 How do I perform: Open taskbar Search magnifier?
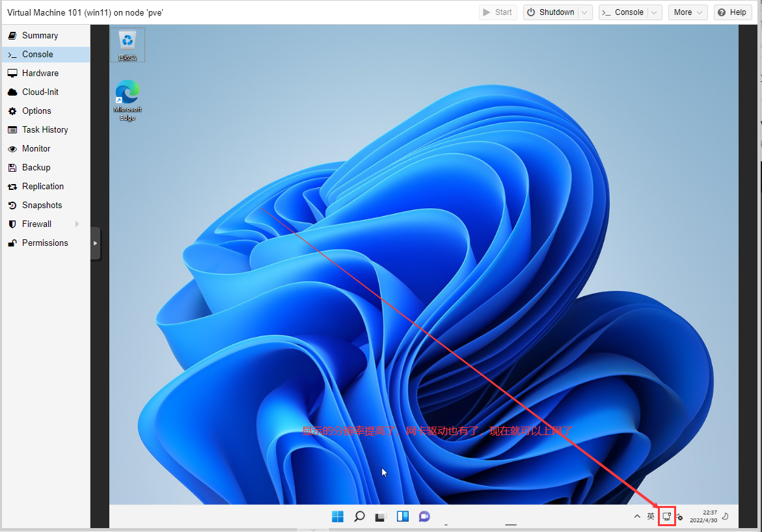[359, 516]
